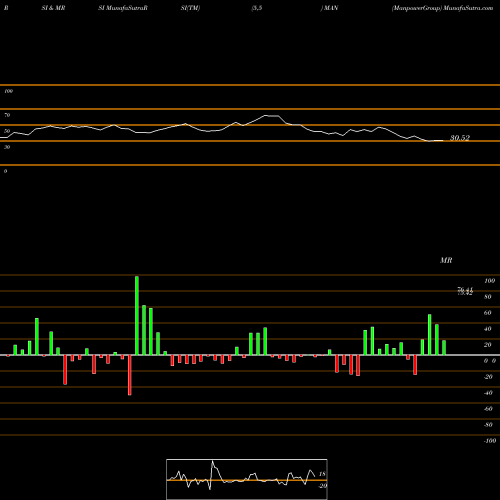Click the '-100' label on MR axis
This screenshot has width=500, height=500.
[x=490, y=441]
